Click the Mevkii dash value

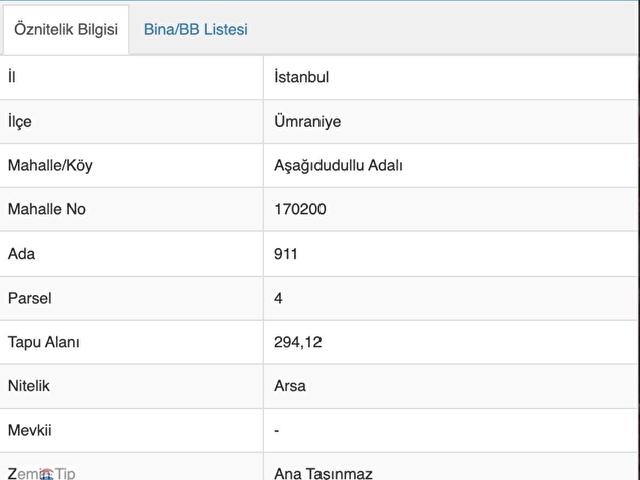(x=277, y=430)
